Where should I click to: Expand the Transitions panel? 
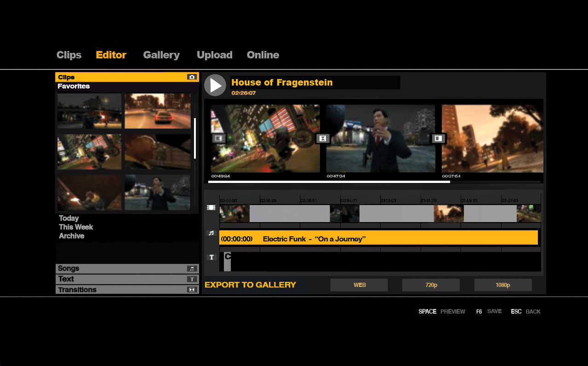point(127,290)
